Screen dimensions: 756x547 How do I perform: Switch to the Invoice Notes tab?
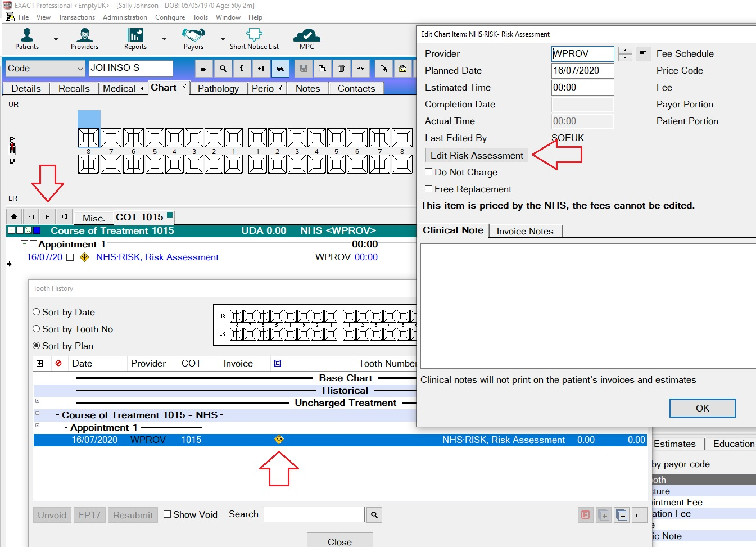(525, 231)
